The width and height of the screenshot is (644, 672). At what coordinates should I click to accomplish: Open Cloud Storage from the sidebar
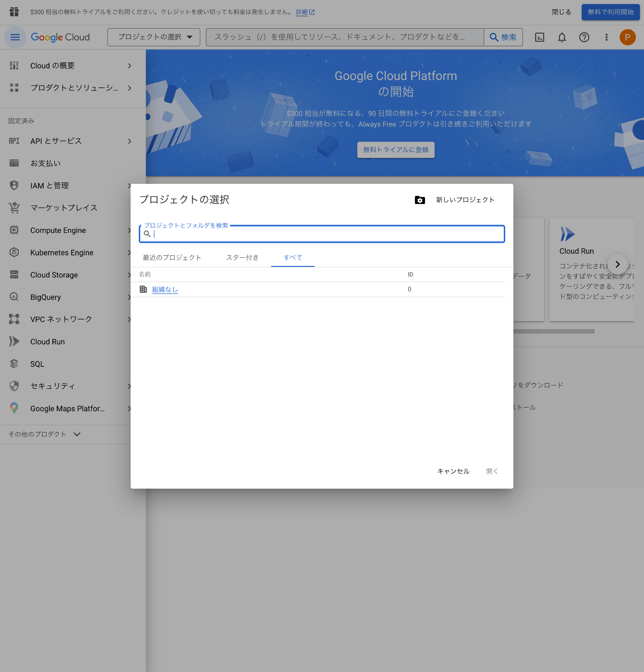(54, 275)
